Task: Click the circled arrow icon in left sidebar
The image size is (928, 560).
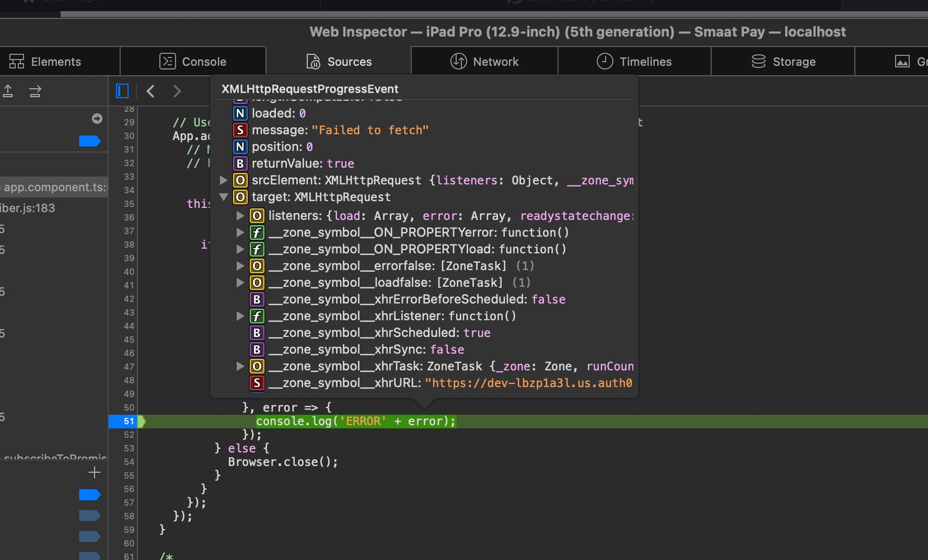Action: point(97,119)
